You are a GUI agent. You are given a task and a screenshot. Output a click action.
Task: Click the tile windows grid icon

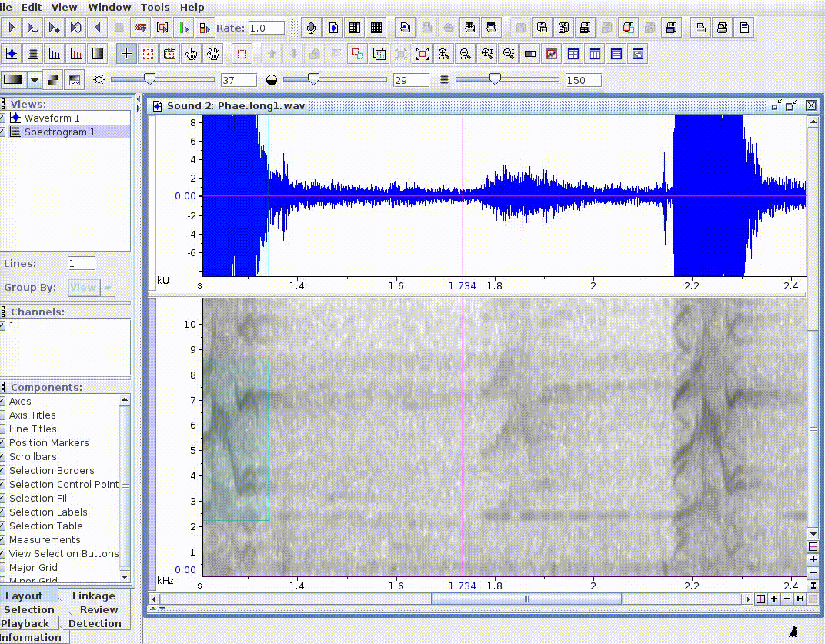coord(573,54)
